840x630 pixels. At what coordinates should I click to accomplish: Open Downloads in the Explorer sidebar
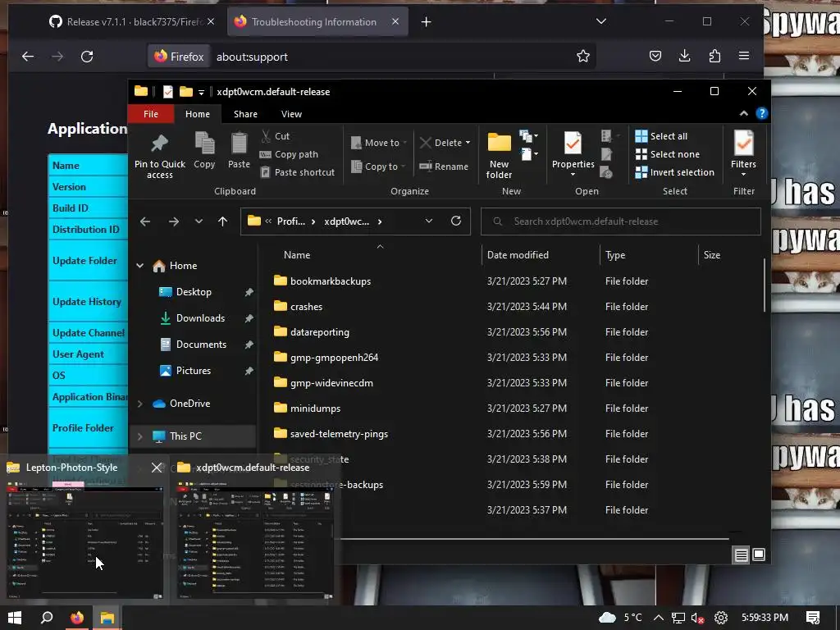(200, 318)
